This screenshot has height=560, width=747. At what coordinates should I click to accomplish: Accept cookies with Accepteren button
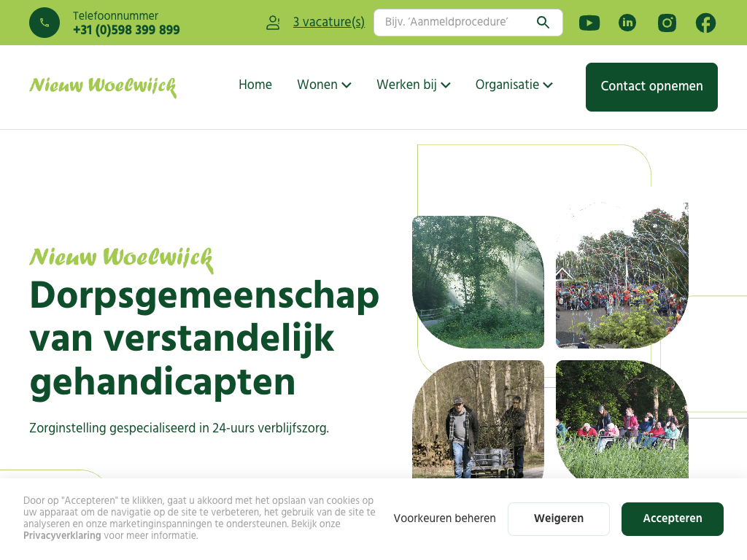pos(672,518)
